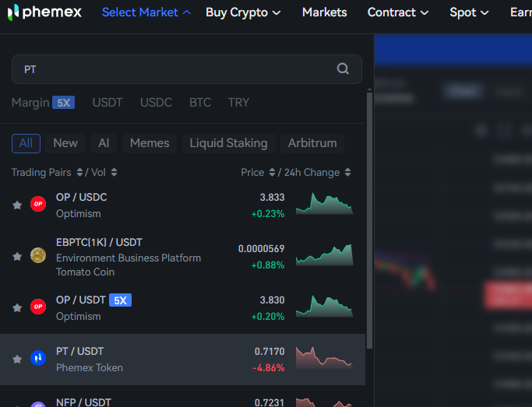Image resolution: width=532 pixels, height=407 pixels.
Task: Click the 0.7170 price value
Action: coord(270,352)
